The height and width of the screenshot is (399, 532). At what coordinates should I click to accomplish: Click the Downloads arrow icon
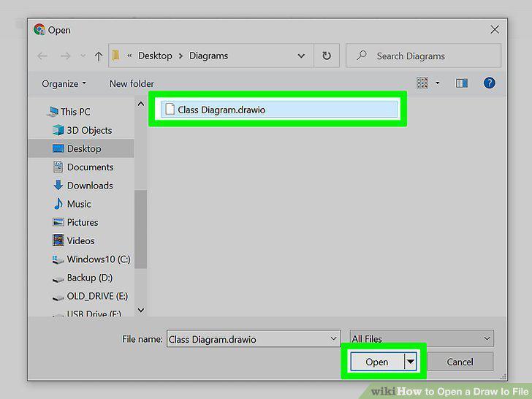(58, 185)
